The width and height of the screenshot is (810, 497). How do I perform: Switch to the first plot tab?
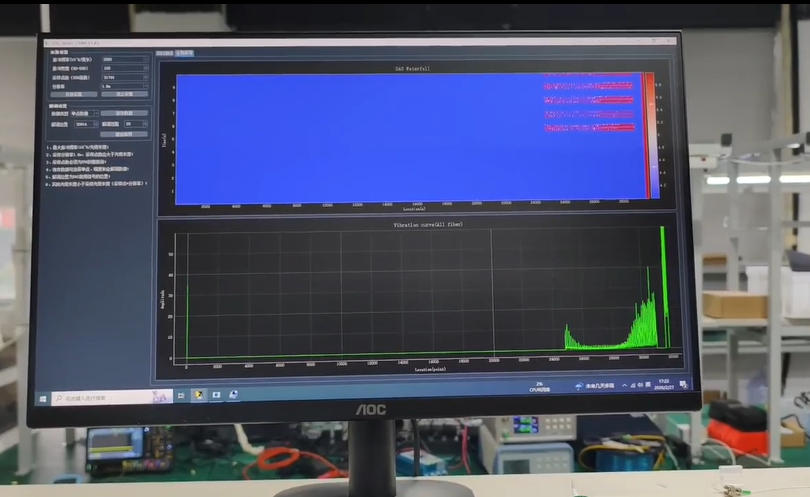pos(165,53)
